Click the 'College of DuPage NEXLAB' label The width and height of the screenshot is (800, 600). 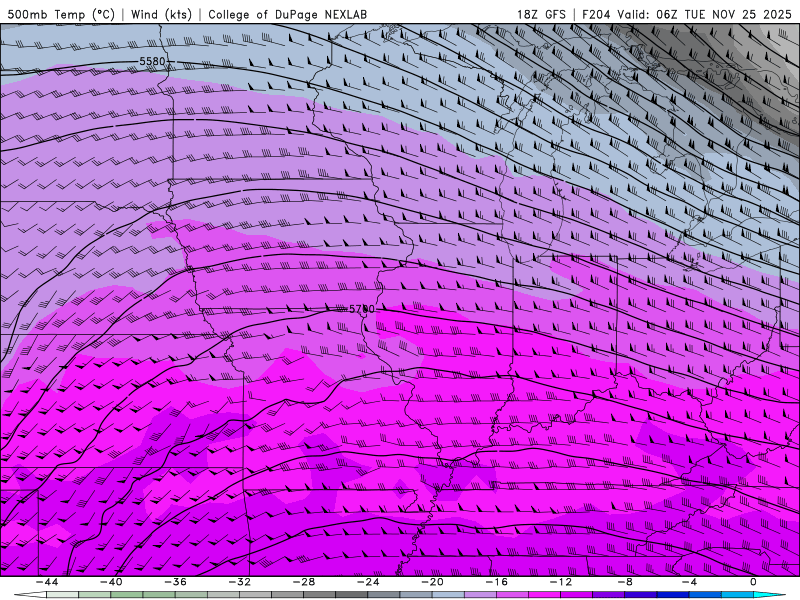click(287, 14)
